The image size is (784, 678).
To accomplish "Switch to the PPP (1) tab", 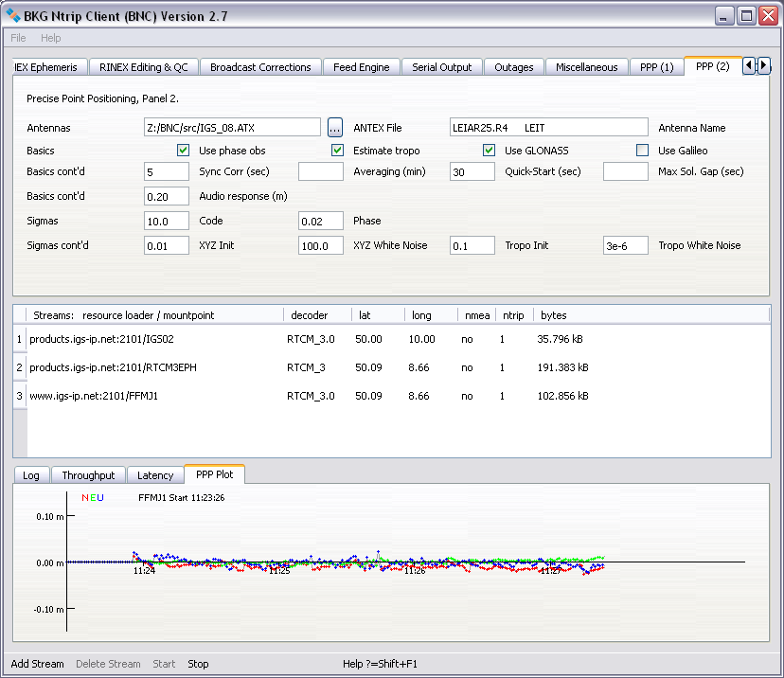I will pyautogui.click(x=655, y=67).
